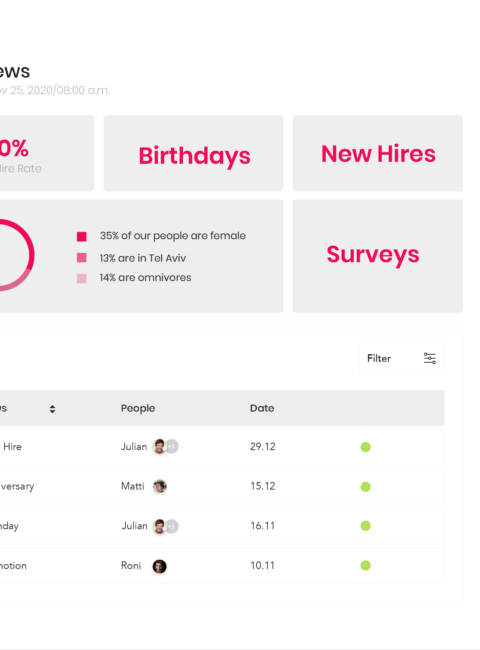Click Julian's avatar in the 16.11 row

[159, 526]
